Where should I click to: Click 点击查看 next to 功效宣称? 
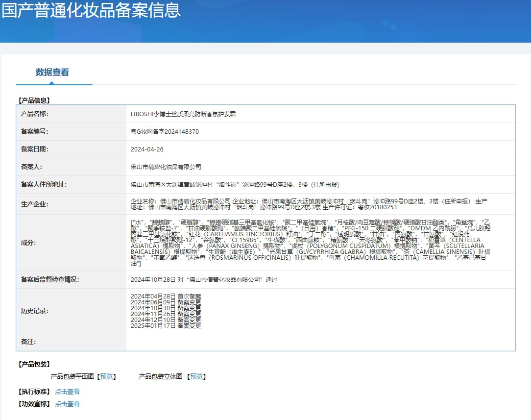pyautogui.click(x=67, y=404)
